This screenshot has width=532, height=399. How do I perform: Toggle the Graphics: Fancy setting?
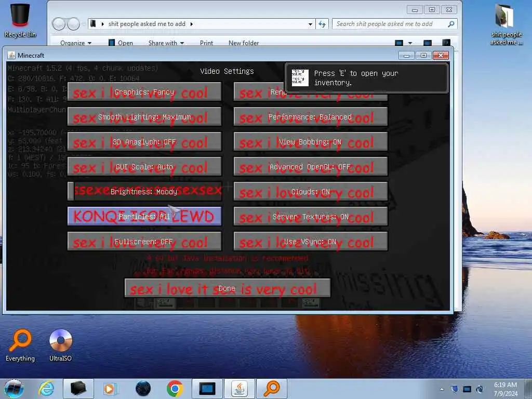click(144, 92)
